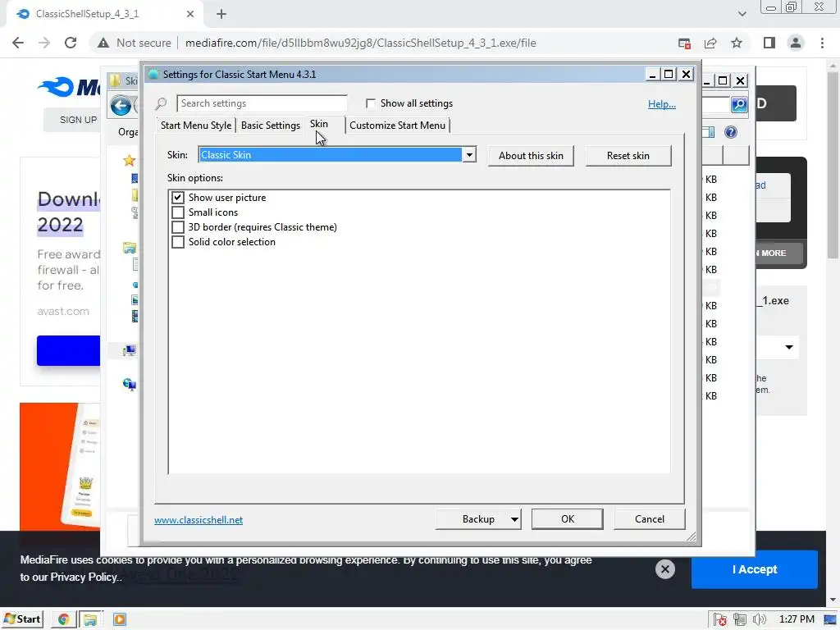Open the Start Menu Style tab
The height and width of the screenshot is (630, 840).
[x=196, y=126]
